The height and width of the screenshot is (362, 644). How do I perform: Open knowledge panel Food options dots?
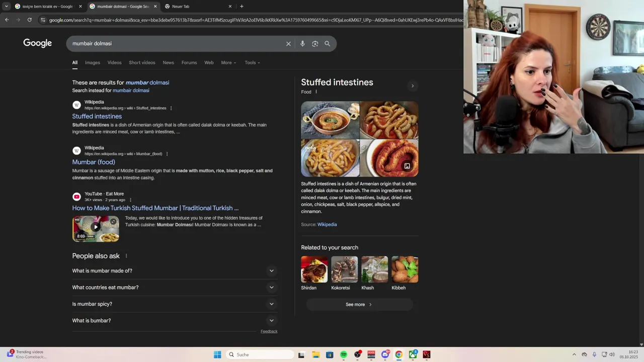click(316, 92)
